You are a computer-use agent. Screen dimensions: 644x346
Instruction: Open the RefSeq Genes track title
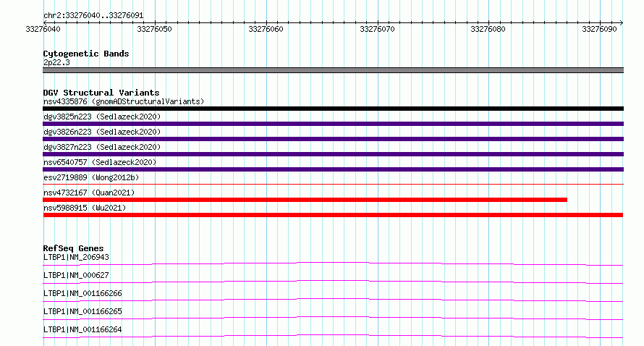pyautogui.click(x=73, y=248)
